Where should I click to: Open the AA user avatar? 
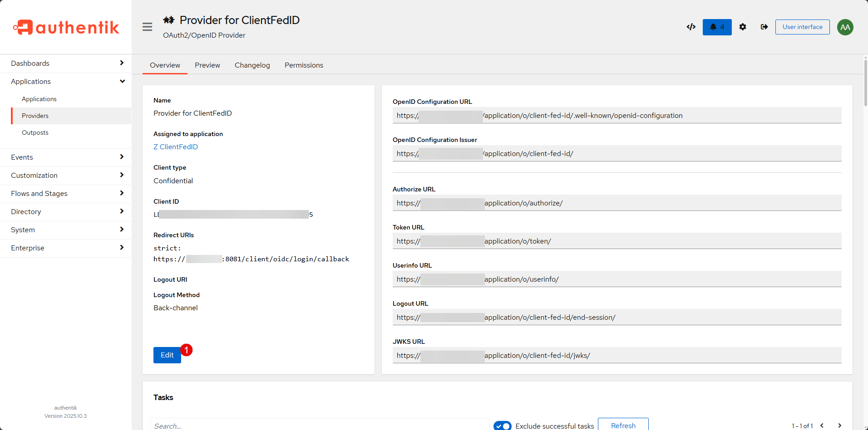tap(845, 27)
